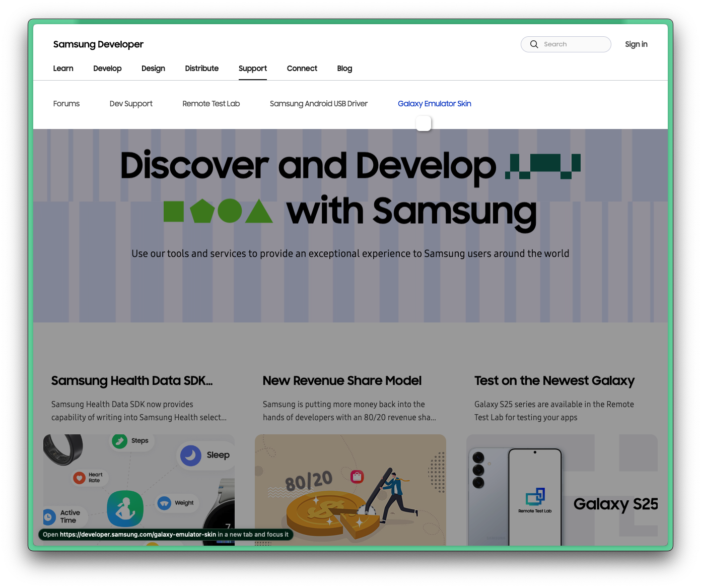Open the Samsung Health card thumbnail
701x588 pixels.
click(x=139, y=490)
